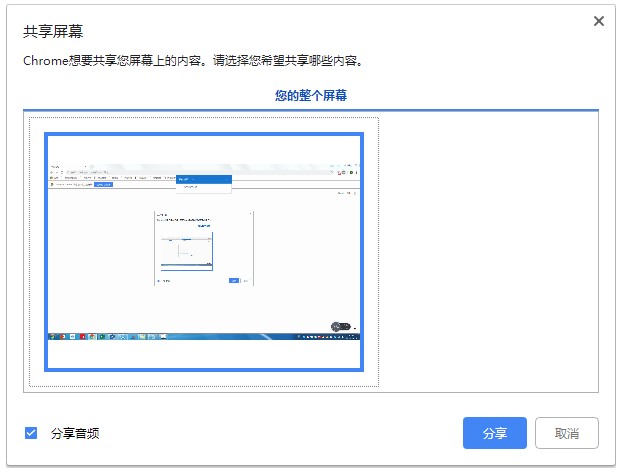Click the blue toolbar button in preview page
The image size is (622, 474).
coord(103,184)
